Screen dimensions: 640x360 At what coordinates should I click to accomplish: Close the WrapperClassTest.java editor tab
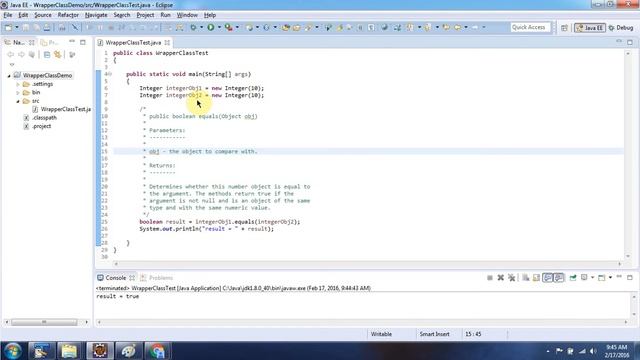click(167, 42)
